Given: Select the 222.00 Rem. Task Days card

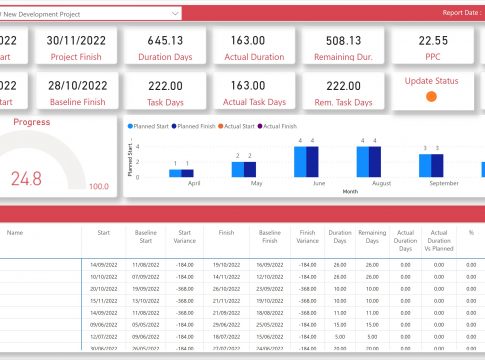Looking at the screenshot, I should coord(343,91).
